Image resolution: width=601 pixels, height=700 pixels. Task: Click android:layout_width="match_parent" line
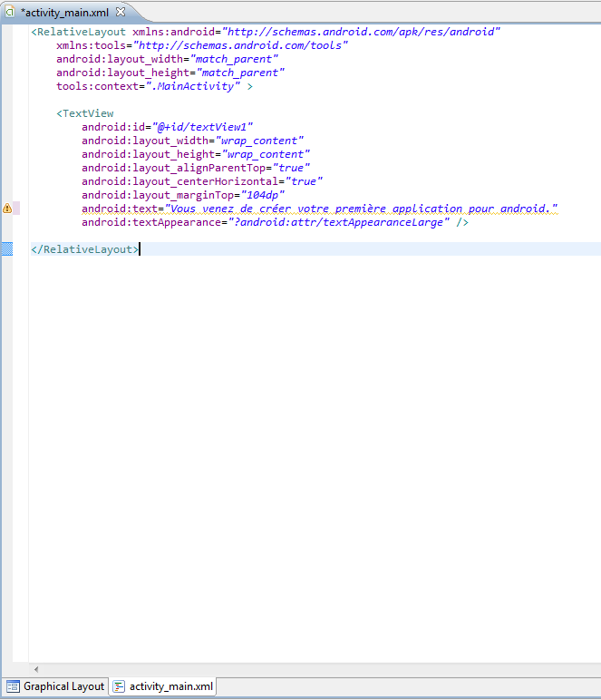(x=168, y=59)
